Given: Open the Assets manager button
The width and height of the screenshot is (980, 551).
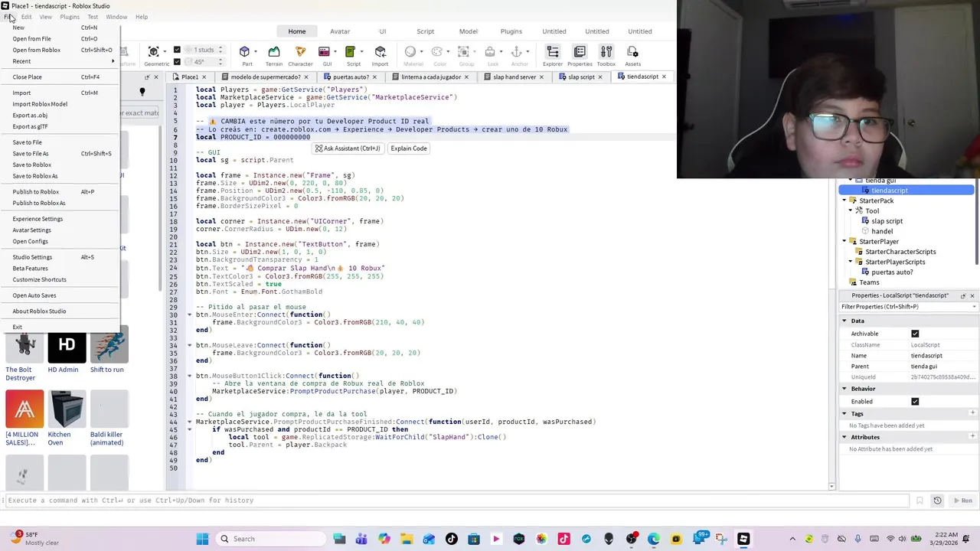Looking at the screenshot, I should click(x=632, y=52).
